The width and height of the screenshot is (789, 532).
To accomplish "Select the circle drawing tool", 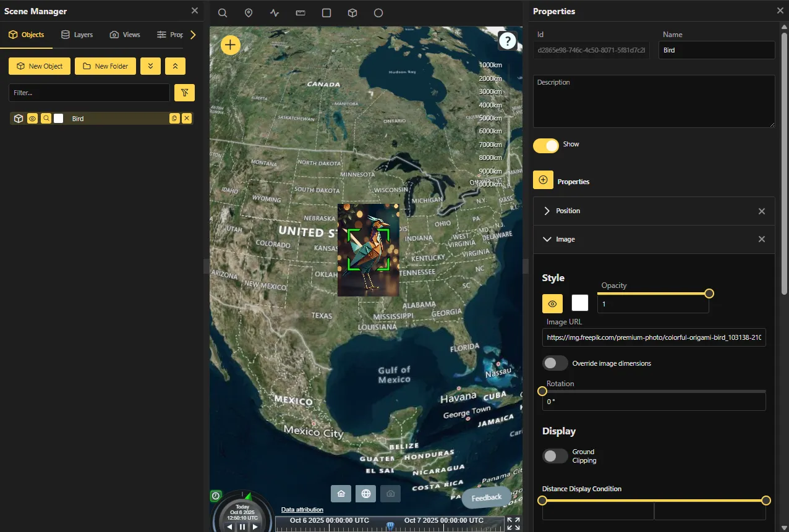I will coord(378,13).
